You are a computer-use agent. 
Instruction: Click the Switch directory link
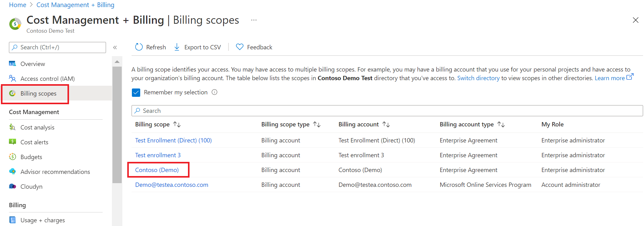[478, 78]
